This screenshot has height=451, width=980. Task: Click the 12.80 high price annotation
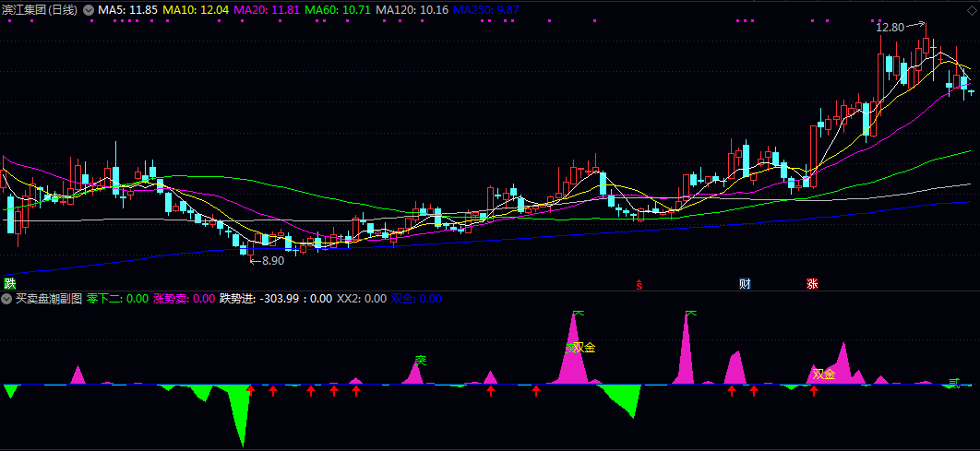(x=890, y=28)
